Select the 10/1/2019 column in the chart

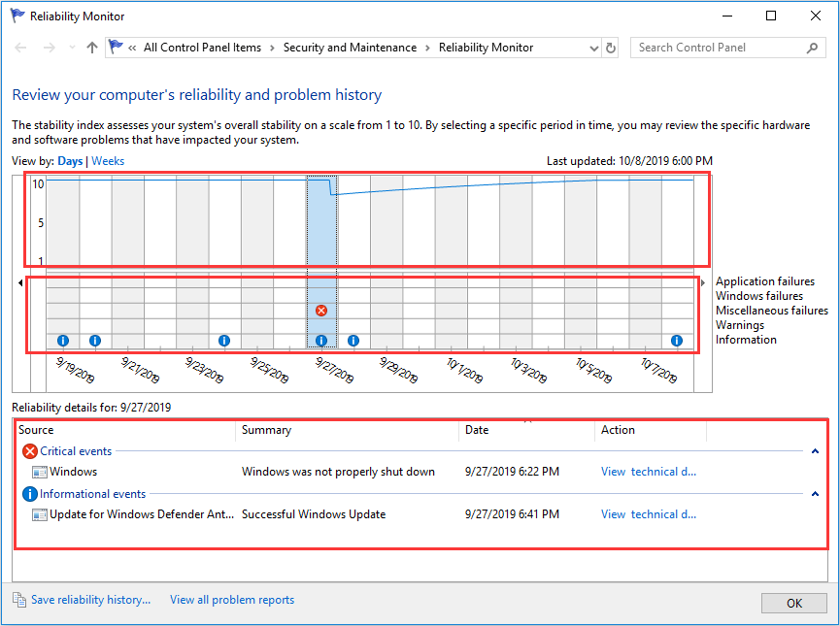[451, 262]
